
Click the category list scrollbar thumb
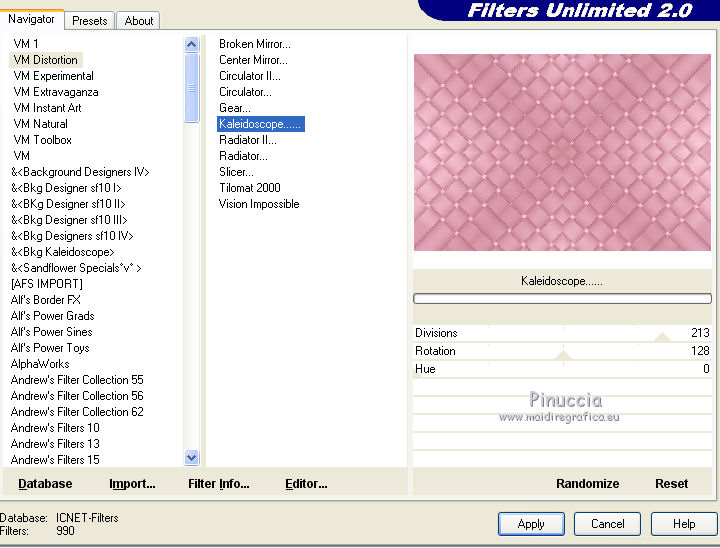point(191,88)
